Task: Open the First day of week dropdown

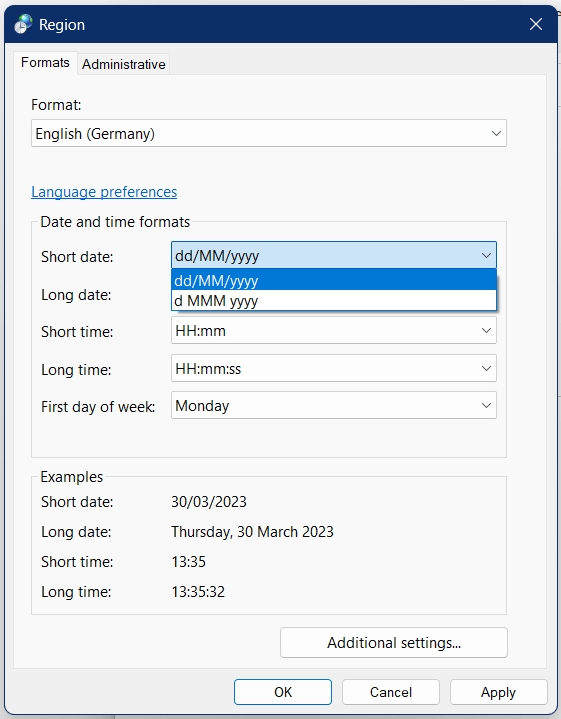Action: click(x=334, y=405)
